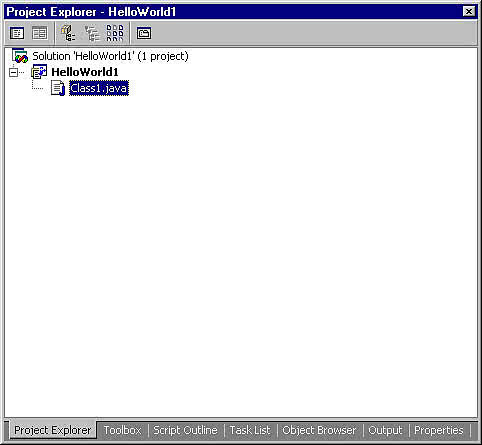Open the Script Outline tab
Viewport: 482px width, 445px height.
click(185, 430)
